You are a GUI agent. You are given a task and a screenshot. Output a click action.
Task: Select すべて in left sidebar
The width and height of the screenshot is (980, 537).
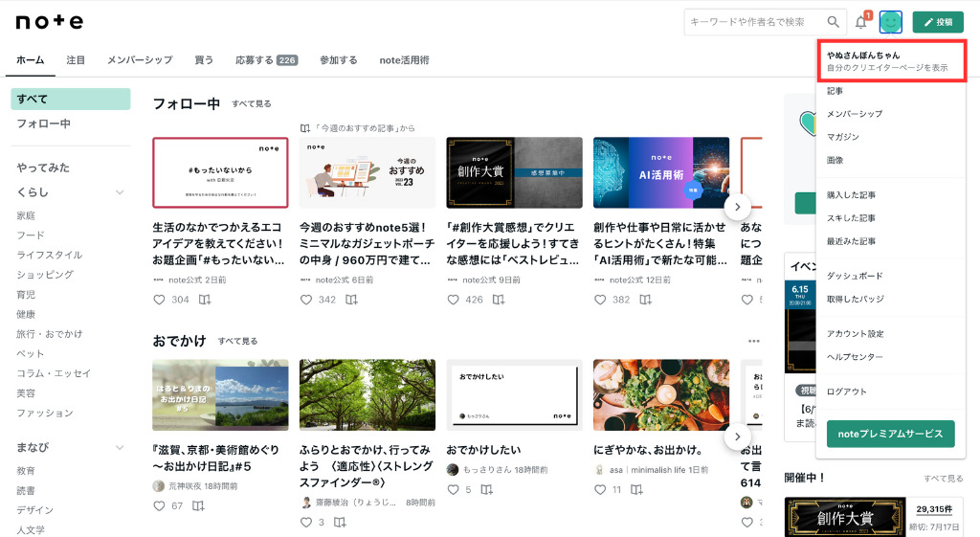[x=71, y=99]
